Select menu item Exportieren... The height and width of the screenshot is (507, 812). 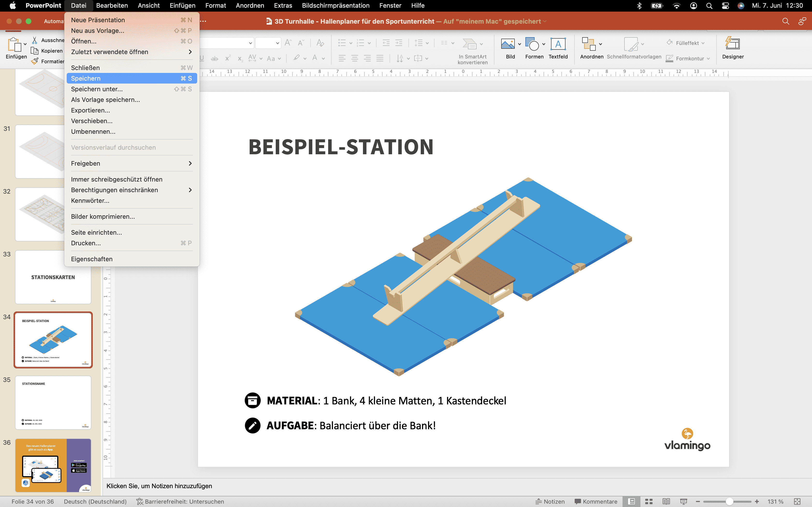(x=90, y=110)
